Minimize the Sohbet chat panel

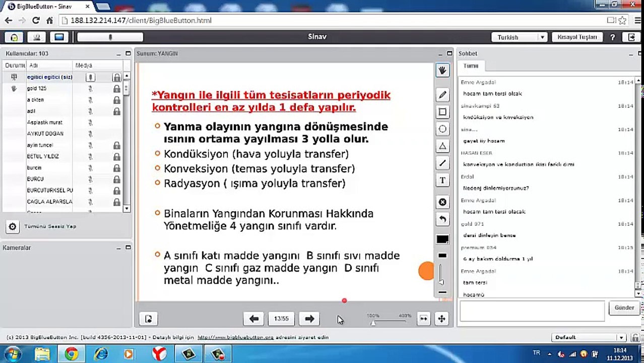tap(631, 53)
